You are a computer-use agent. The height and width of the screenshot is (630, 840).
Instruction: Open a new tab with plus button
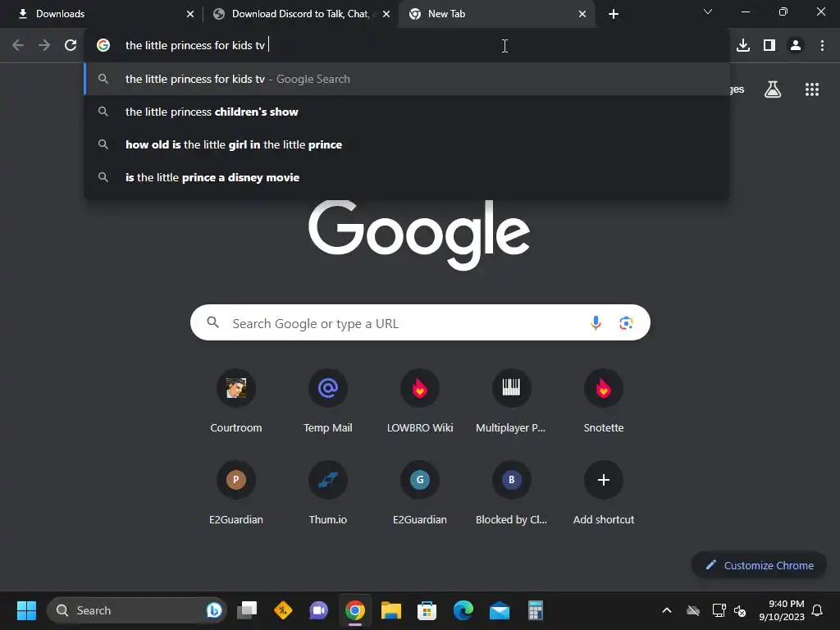[x=614, y=14]
